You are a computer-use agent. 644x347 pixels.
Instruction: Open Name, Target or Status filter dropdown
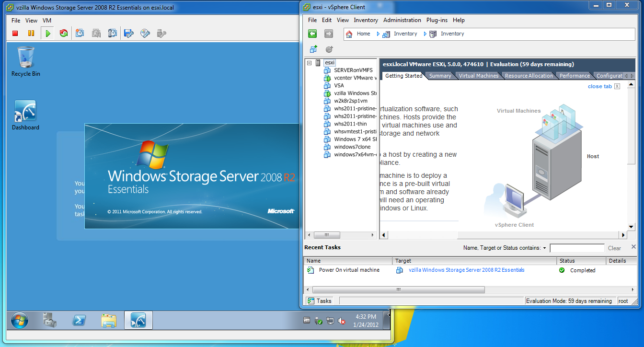(x=544, y=248)
